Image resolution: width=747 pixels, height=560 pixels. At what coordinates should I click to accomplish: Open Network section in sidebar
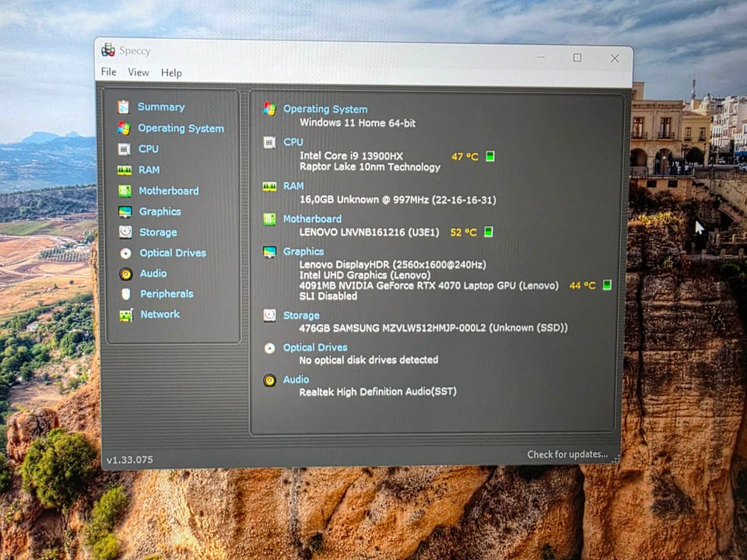(160, 314)
